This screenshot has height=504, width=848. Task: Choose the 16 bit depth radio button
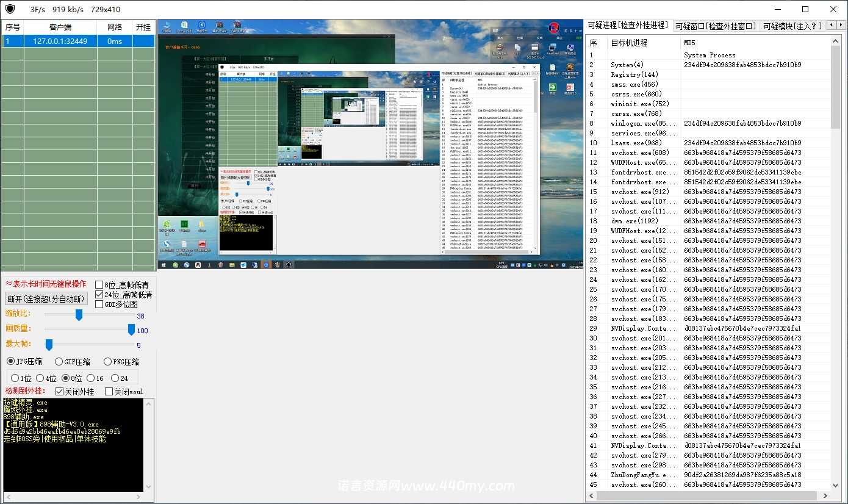coord(90,378)
